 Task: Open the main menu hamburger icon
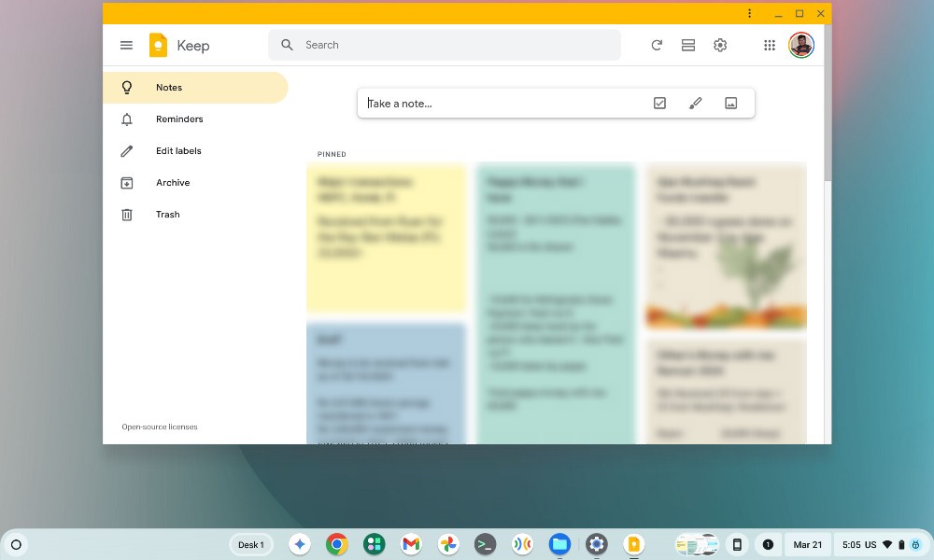pyautogui.click(x=126, y=45)
